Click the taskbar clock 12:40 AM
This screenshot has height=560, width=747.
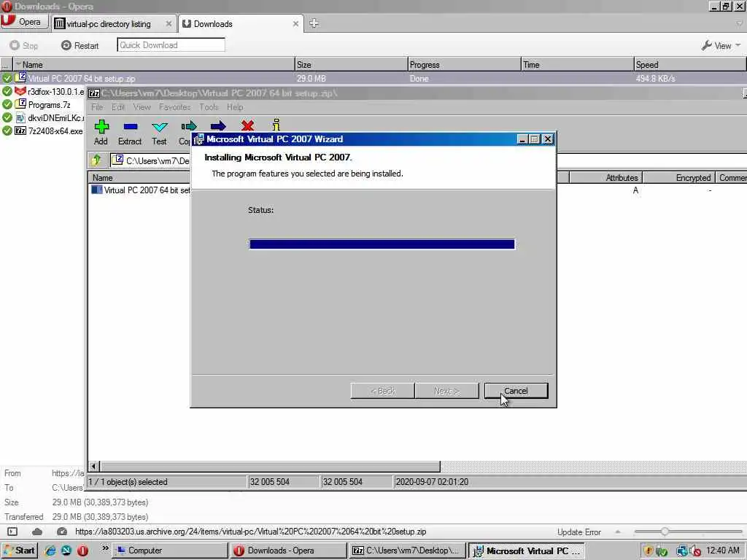723,551
